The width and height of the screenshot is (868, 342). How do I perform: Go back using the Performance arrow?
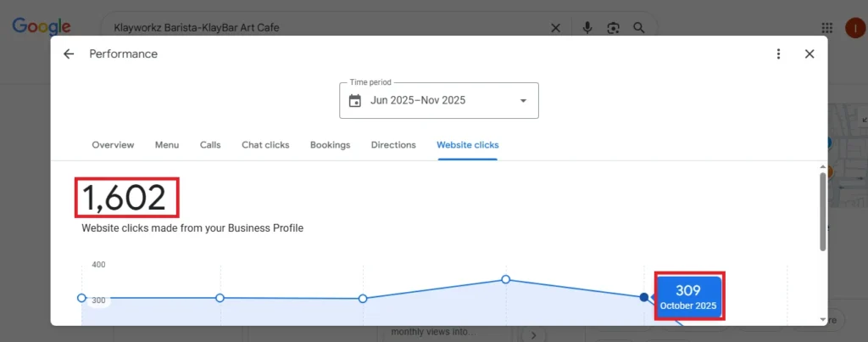pos(68,53)
